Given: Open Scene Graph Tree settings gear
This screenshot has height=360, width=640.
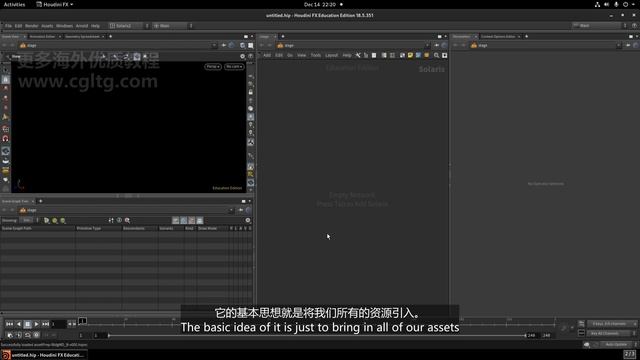Looking at the screenshot, I should coord(247,220).
